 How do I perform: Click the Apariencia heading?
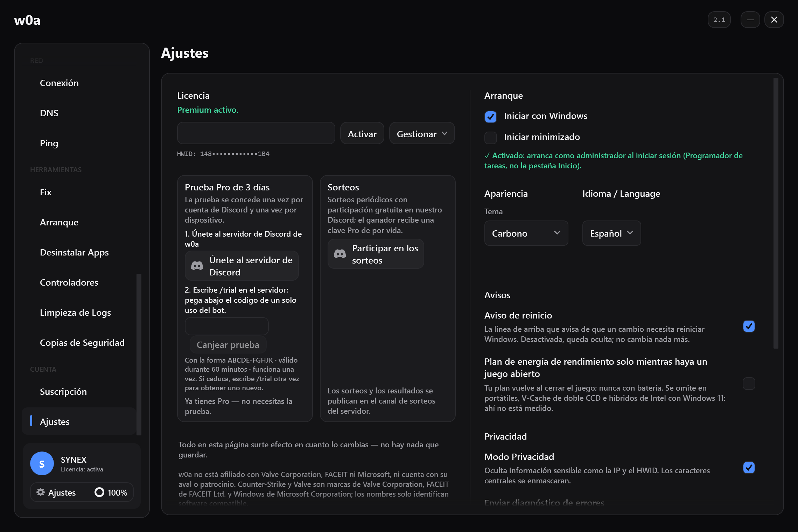[506, 194]
